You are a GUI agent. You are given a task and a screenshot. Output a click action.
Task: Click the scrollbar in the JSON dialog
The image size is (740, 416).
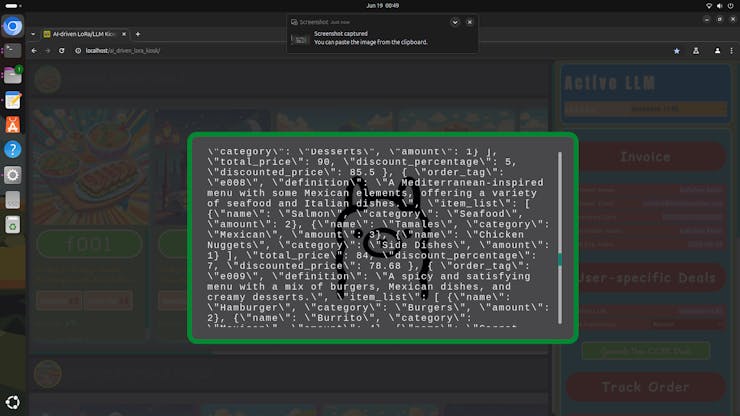pos(560,238)
